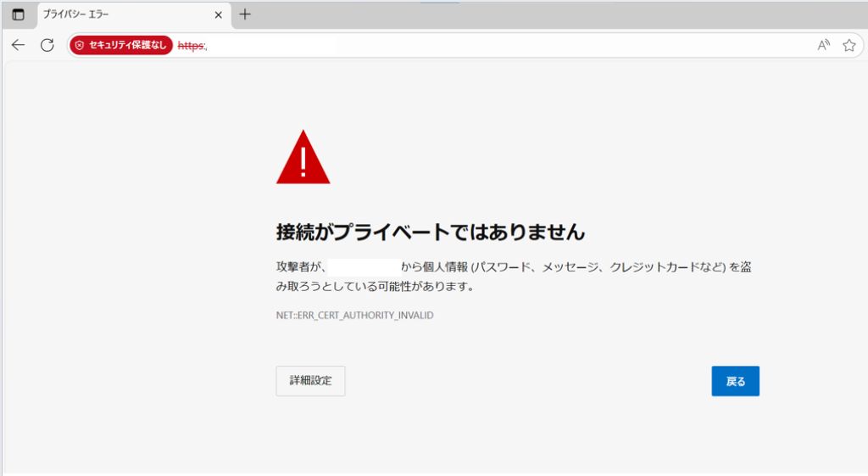The image size is (868, 476).
Task: Open the Read aloud icon in address bar
Action: click(824, 45)
